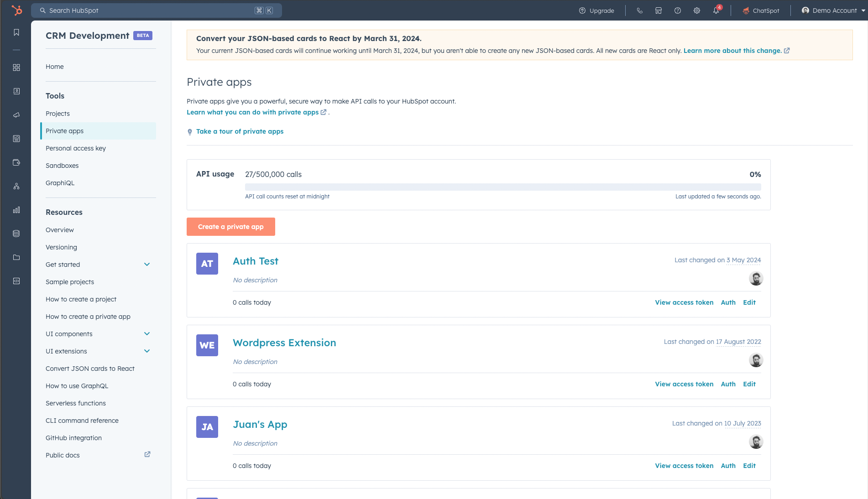Click the API usage progress bar
The height and width of the screenshot is (499, 868).
click(503, 187)
